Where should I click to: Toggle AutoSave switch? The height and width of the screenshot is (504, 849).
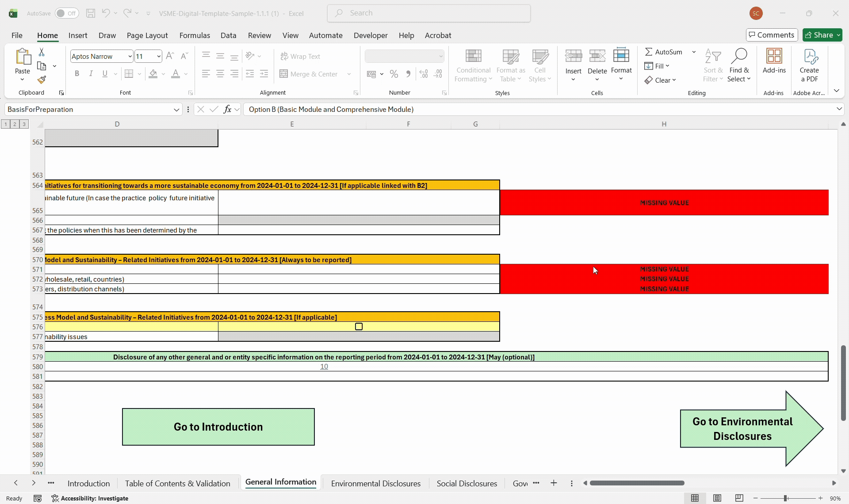(x=67, y=13)
